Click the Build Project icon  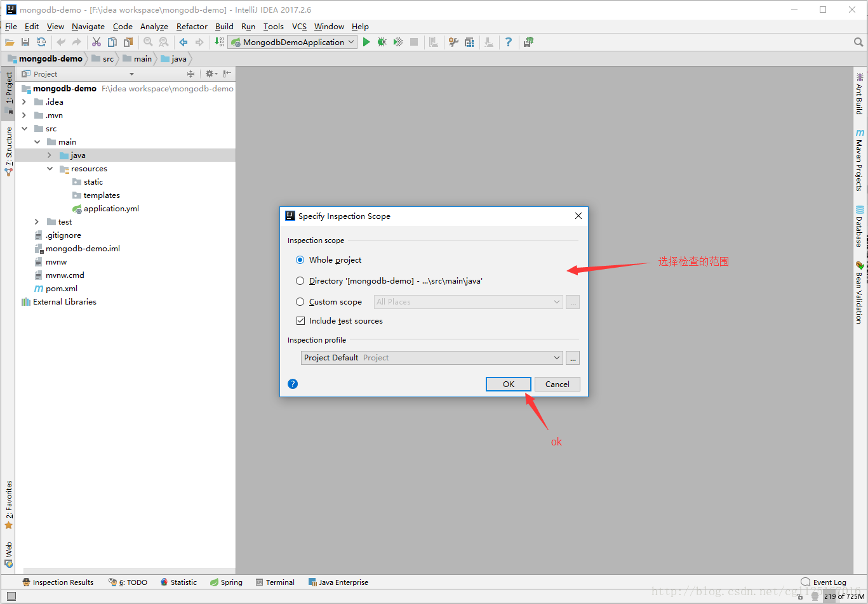pos(219,43)
